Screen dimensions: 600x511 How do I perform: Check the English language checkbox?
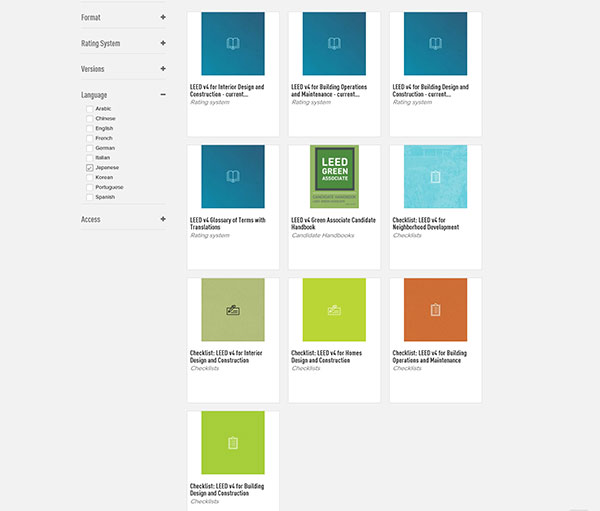coord(90,129)
